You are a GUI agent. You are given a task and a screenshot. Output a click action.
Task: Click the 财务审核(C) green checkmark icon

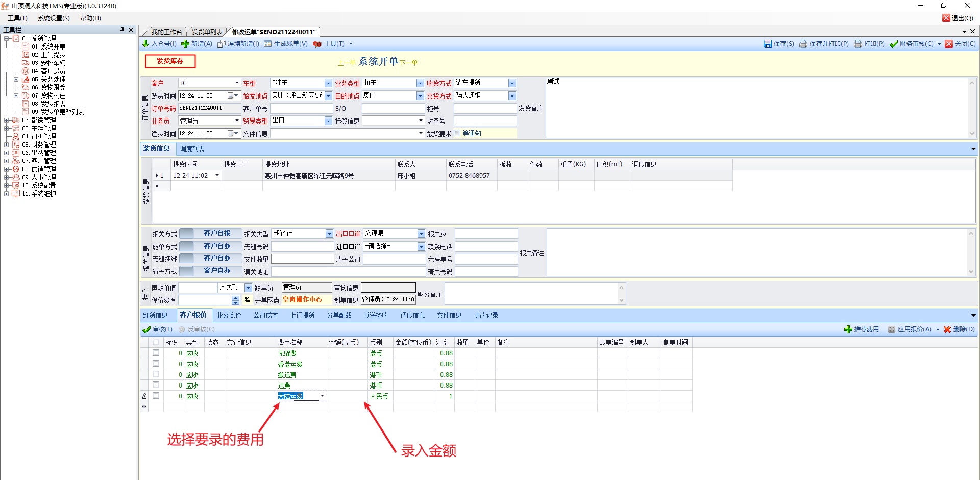(894, 44)
